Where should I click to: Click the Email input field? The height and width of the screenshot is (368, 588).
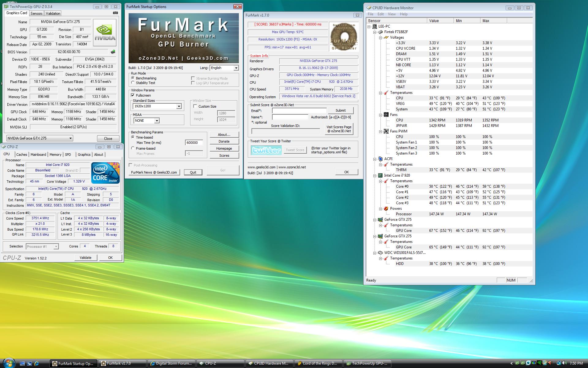click(x=300, y=111)
